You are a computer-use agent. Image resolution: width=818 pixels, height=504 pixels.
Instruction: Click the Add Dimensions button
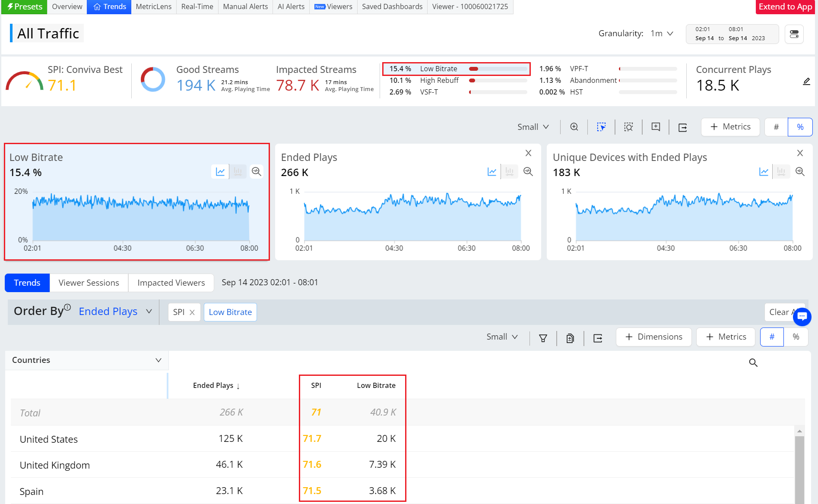pos(653,337)
